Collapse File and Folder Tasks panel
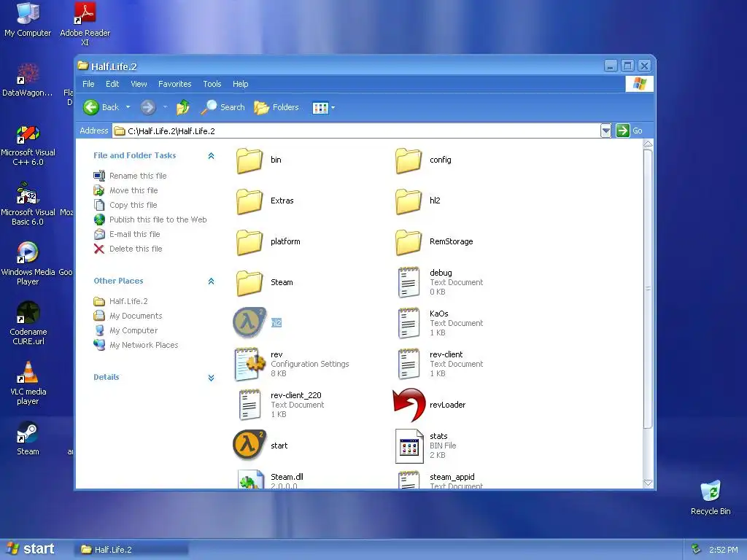 [211, 156]
